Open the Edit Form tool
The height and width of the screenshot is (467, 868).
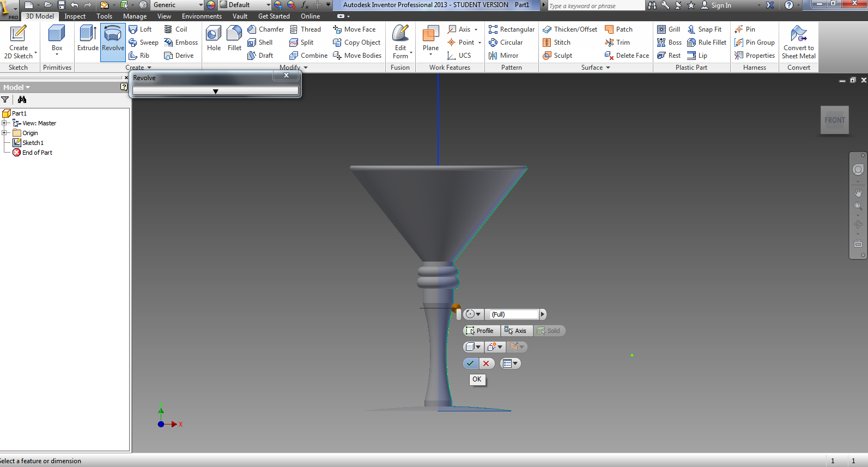pos(400,42)
